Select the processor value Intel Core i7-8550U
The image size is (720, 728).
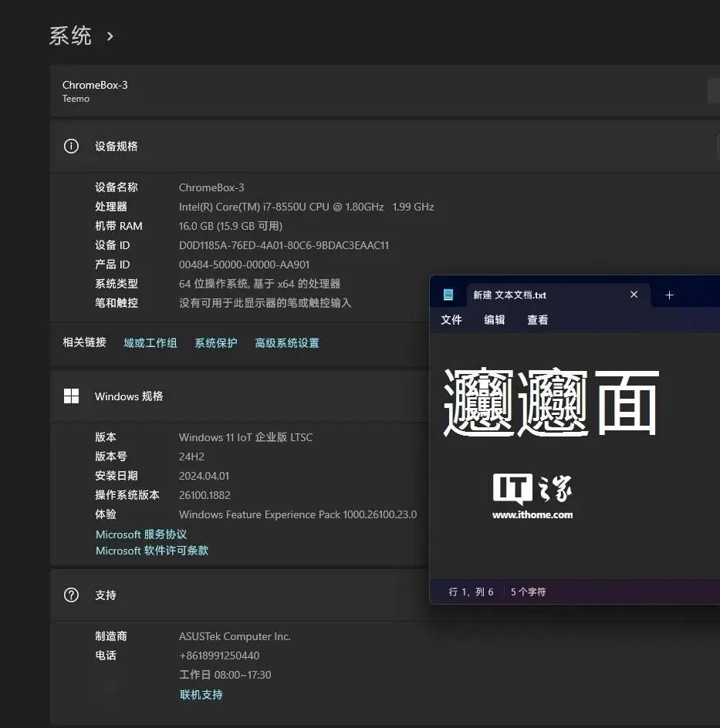[306, 207]
